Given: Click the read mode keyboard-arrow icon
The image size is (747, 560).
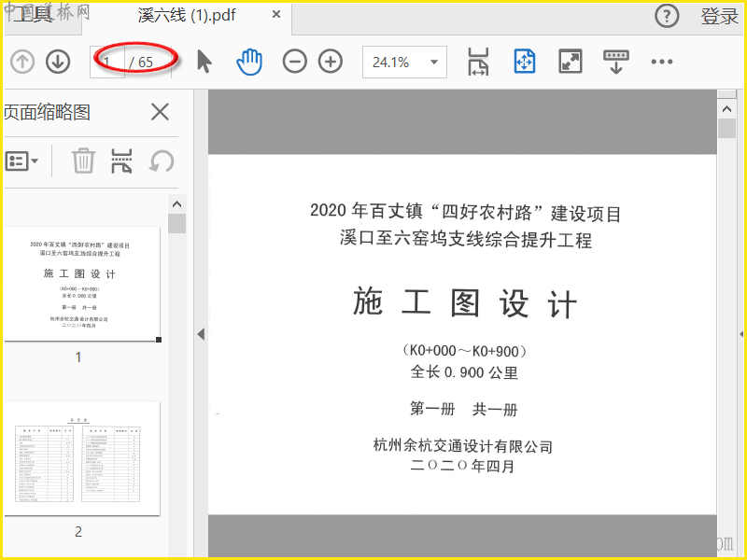Looking at the screenshot, I should (x=616, y=62).
